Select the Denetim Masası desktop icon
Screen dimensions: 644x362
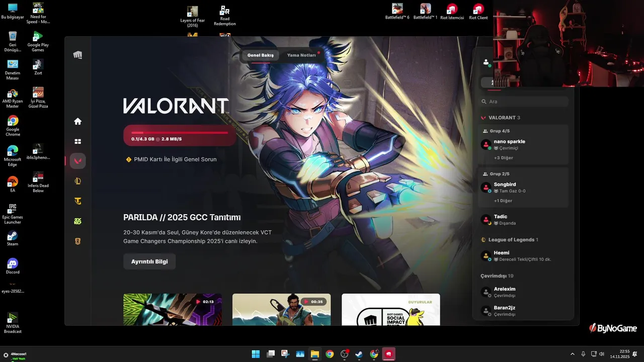(13, 70)
